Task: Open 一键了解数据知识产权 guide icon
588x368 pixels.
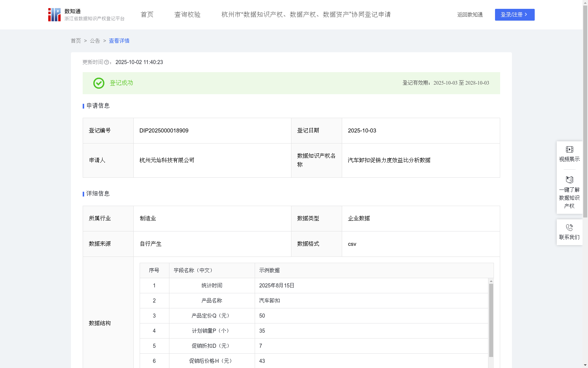Action: coord(569,180)
